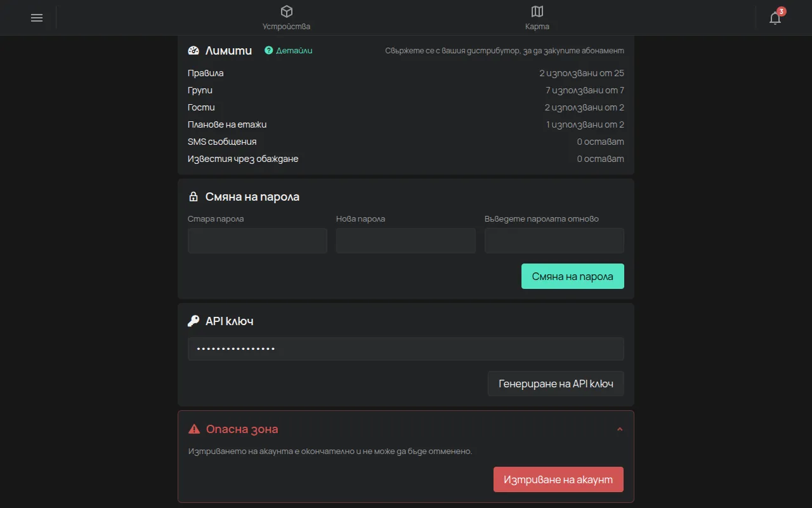Focus the Нова парола field
The height and width of the screenshot is (508, 812).
(406, 241)
